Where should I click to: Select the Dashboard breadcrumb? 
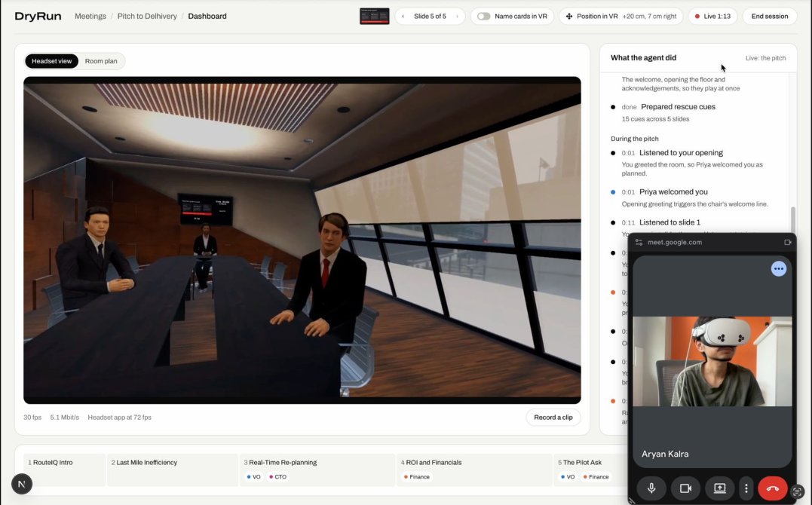pos(207,16)
